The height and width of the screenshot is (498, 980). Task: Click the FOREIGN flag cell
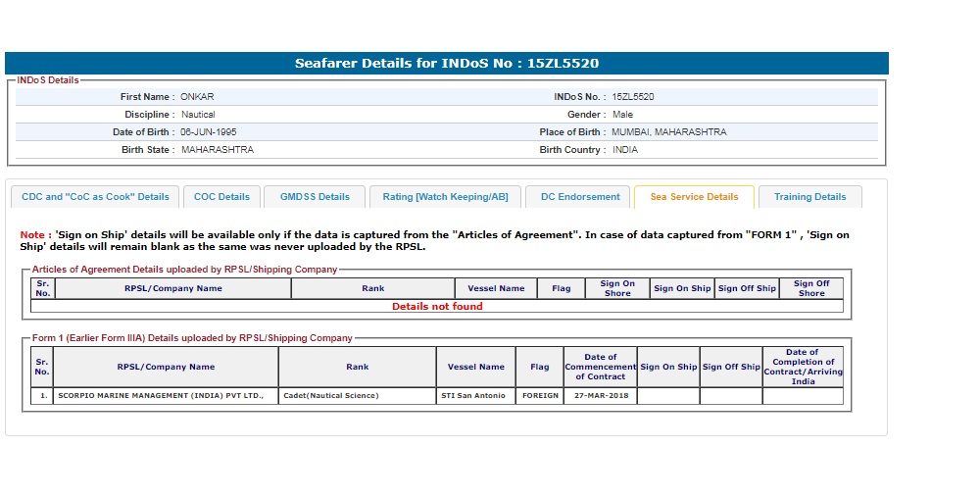(x=540, y=396)
